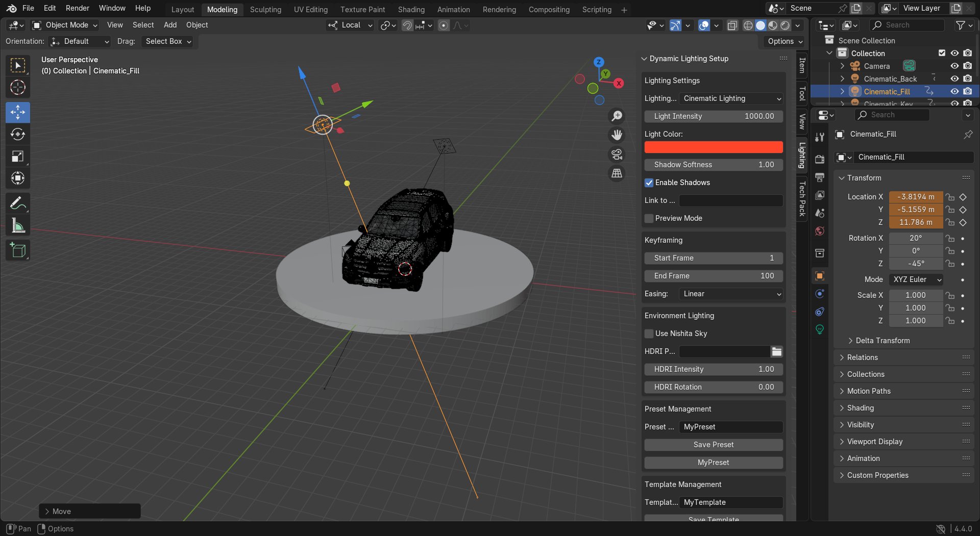
Task: Open the Physics properties tab icon
Action: [820, 294]
